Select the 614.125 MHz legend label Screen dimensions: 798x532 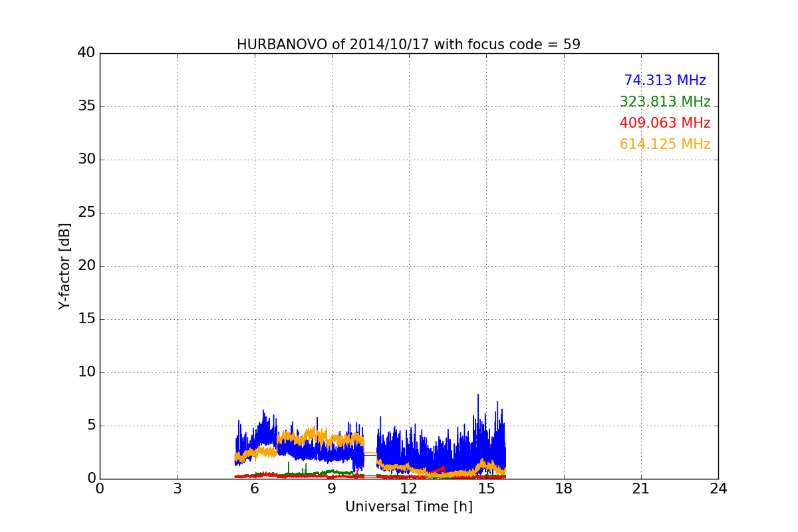pyautogui.click(x=665, y=144)
